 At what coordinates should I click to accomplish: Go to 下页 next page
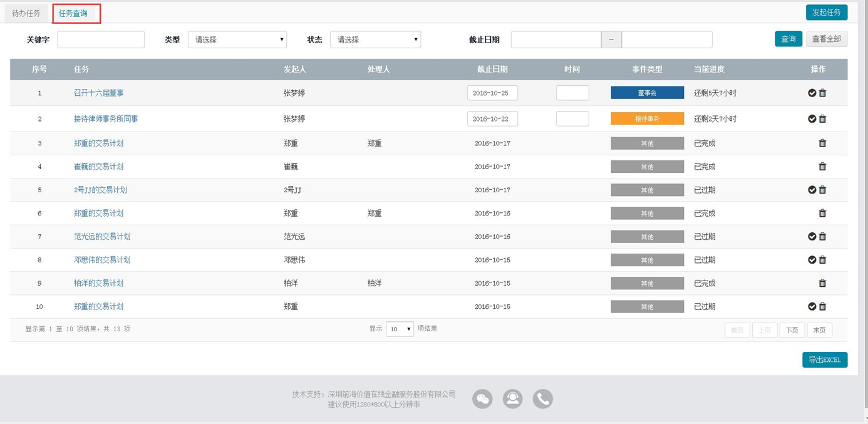pos(792,330)
